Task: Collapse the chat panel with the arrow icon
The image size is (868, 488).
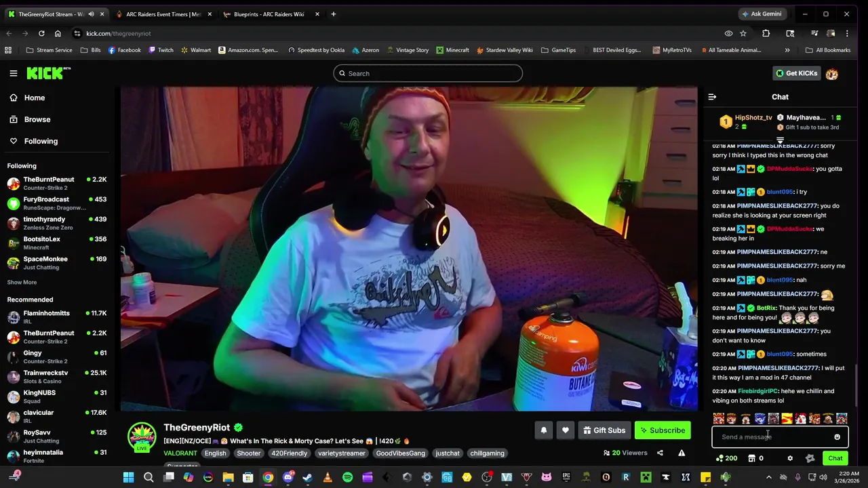Action: coord(712,97)
